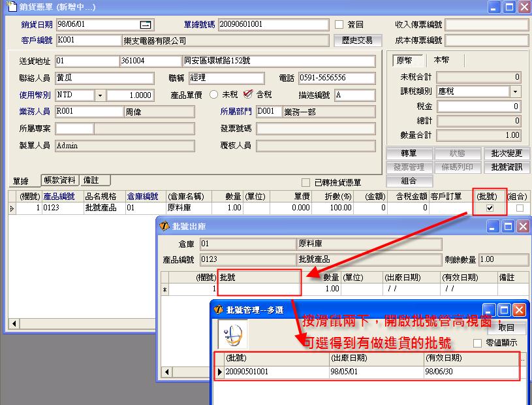Viewport: 532px width, 405px height.
Task: Maximize the 批號出庫 window
Action: [508, 226]
